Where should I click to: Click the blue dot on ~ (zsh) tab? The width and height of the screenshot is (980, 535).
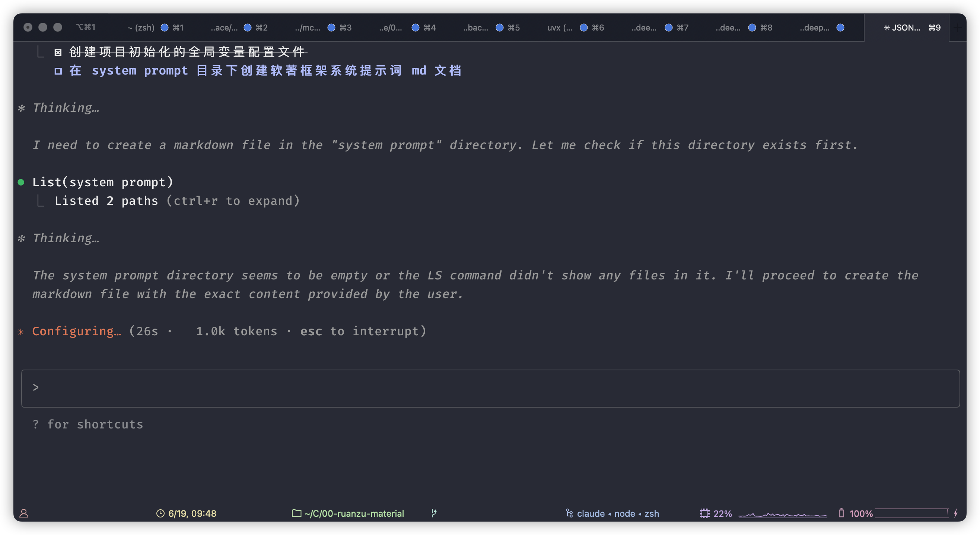(164, 28)
